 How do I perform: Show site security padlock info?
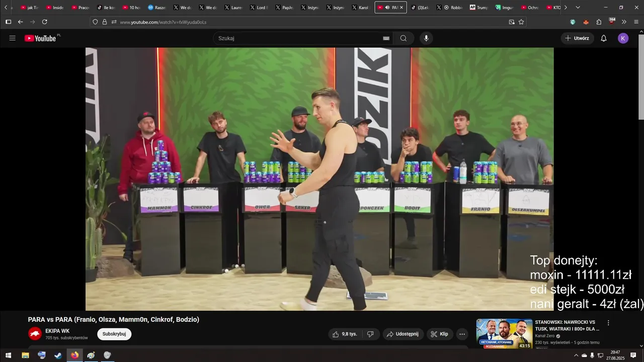[105, 22]
